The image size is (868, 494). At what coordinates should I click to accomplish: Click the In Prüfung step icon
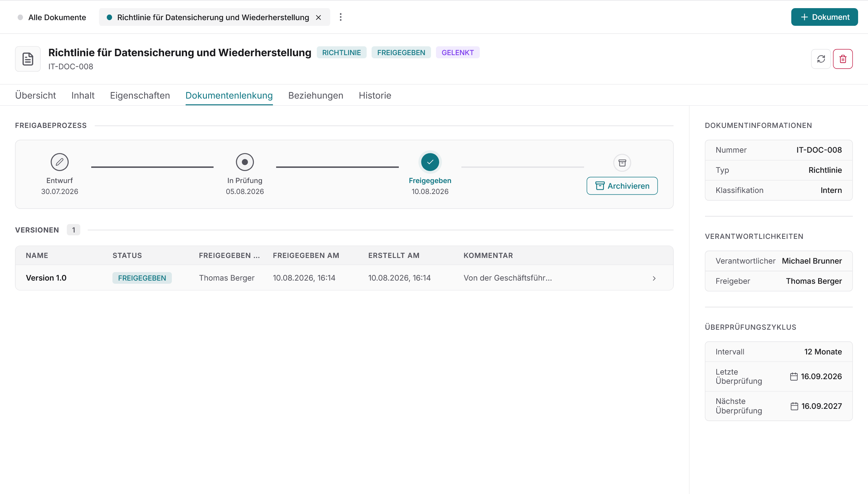click(245, 162)
